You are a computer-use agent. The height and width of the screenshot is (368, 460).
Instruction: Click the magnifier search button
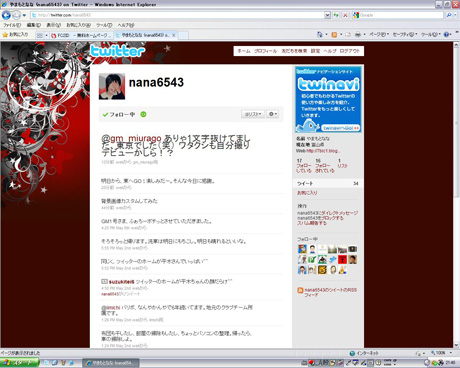[x=449, y=15]
